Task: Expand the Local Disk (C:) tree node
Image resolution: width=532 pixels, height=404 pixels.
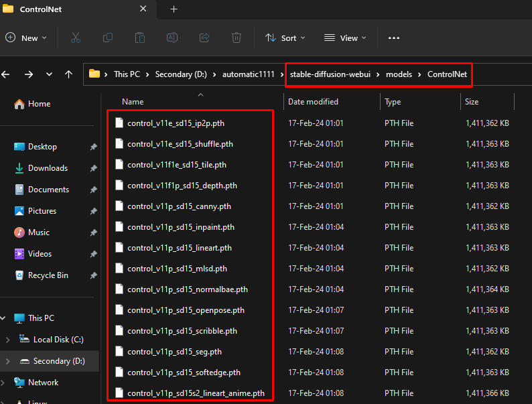Action: click(x=7, y=340)
